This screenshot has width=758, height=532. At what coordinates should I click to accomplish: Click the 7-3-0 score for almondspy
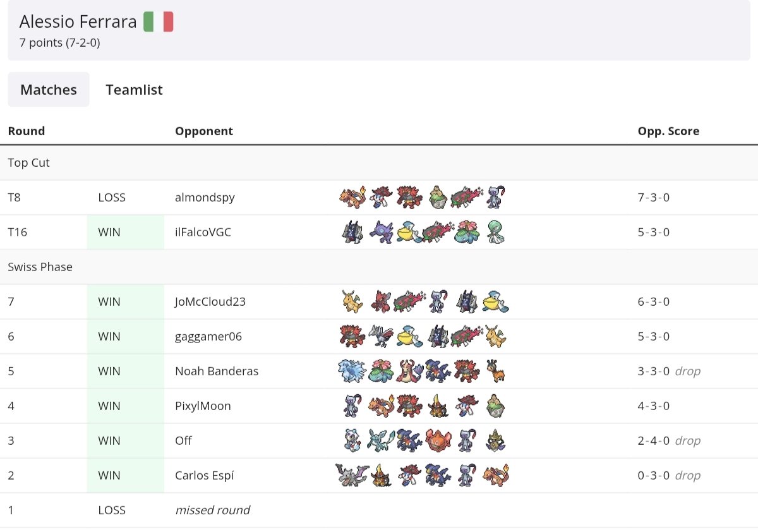[654, 198]
